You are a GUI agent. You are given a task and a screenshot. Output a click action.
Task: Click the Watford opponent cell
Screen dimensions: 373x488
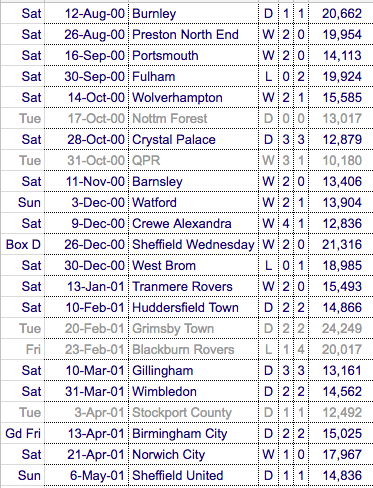(193, 202)
